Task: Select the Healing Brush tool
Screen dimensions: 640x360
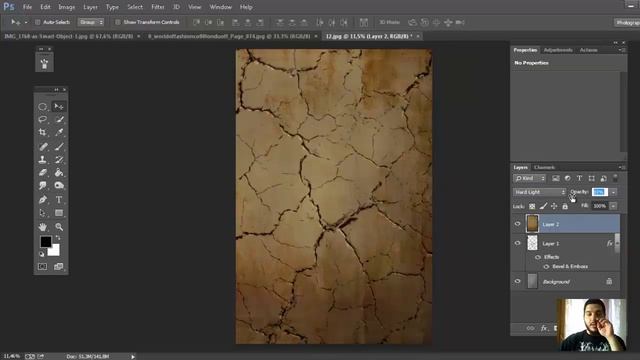Action: (x=42, y=147)
